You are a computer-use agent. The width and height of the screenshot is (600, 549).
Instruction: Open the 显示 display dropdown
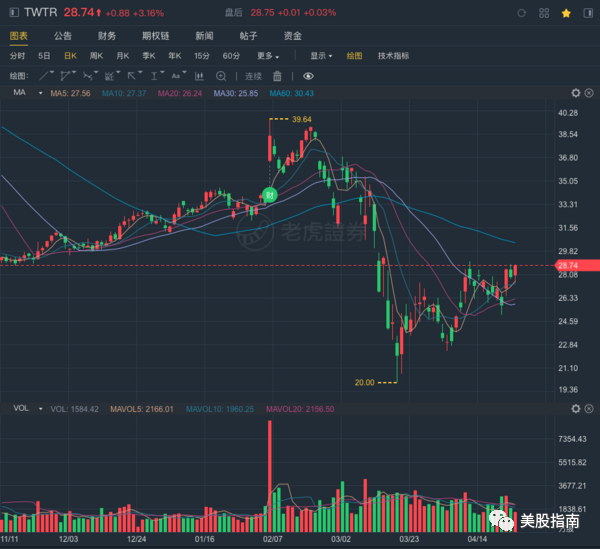(x=321, y=56)
